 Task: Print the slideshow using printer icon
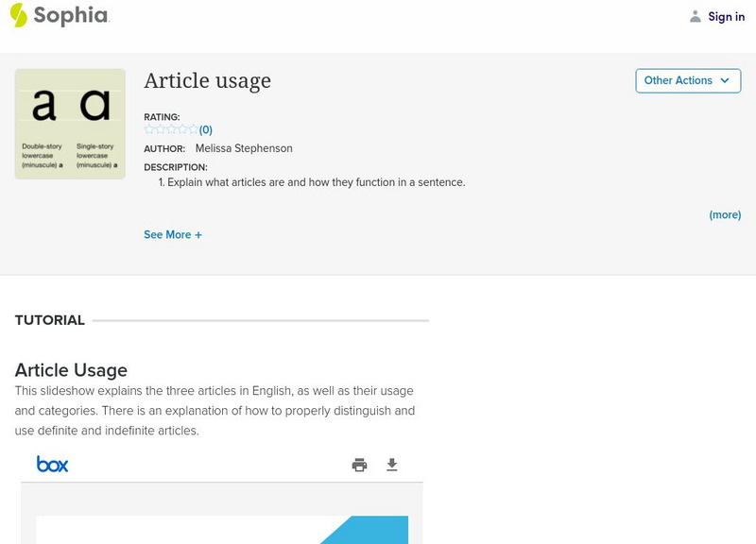click(359, 465)
